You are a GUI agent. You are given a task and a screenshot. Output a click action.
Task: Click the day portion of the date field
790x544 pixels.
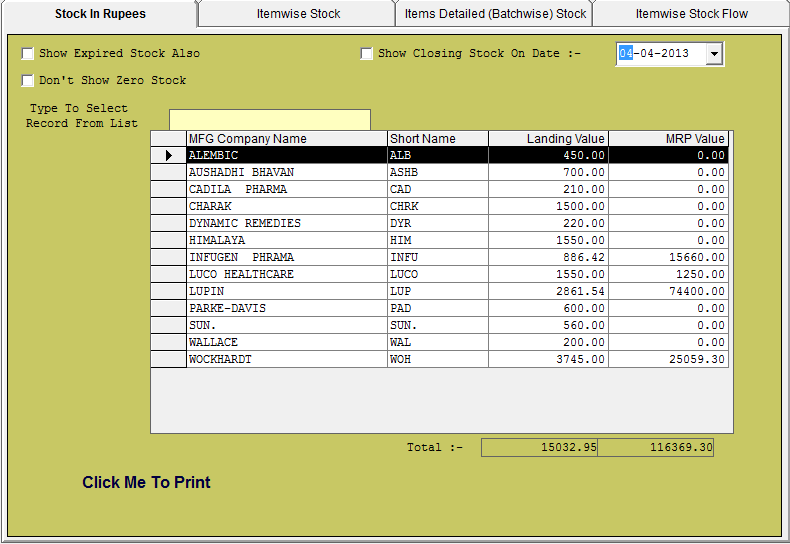626,54
